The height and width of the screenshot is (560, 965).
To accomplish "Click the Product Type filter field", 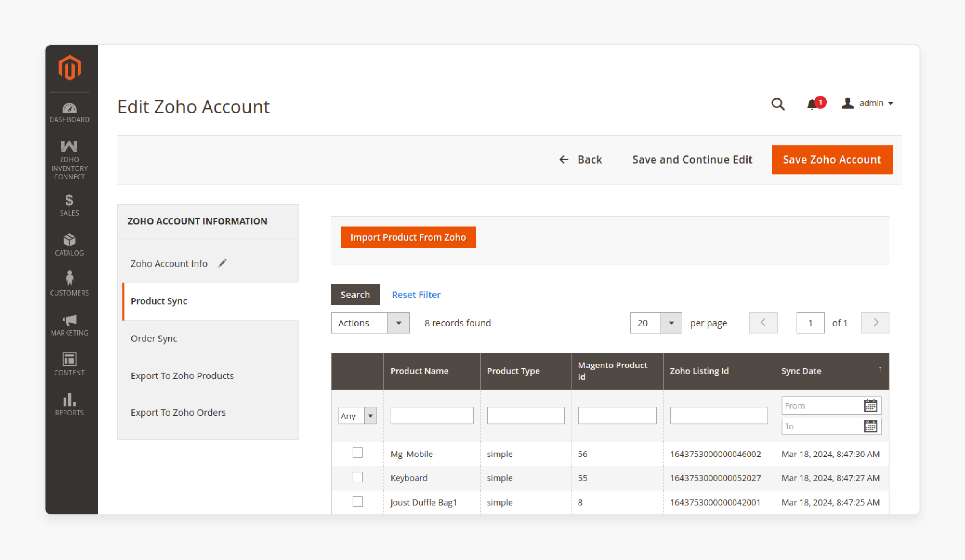I will click(x=526, y=415).
